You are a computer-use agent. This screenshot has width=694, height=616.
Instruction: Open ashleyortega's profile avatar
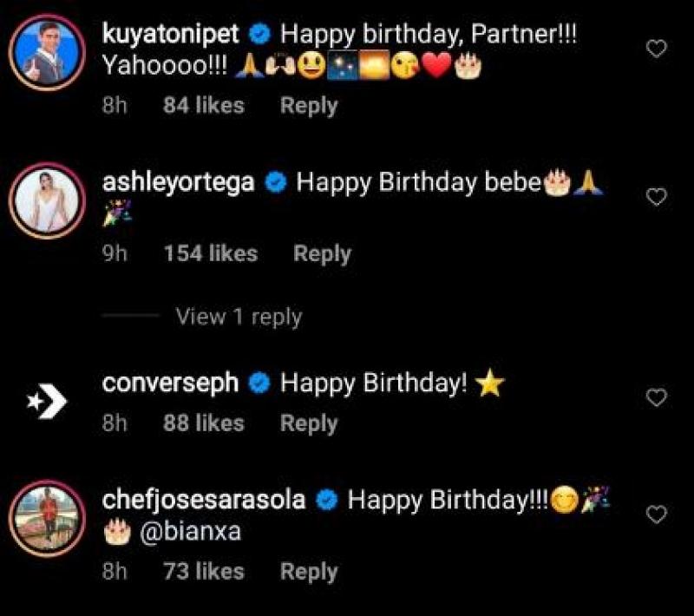(45, 201)
